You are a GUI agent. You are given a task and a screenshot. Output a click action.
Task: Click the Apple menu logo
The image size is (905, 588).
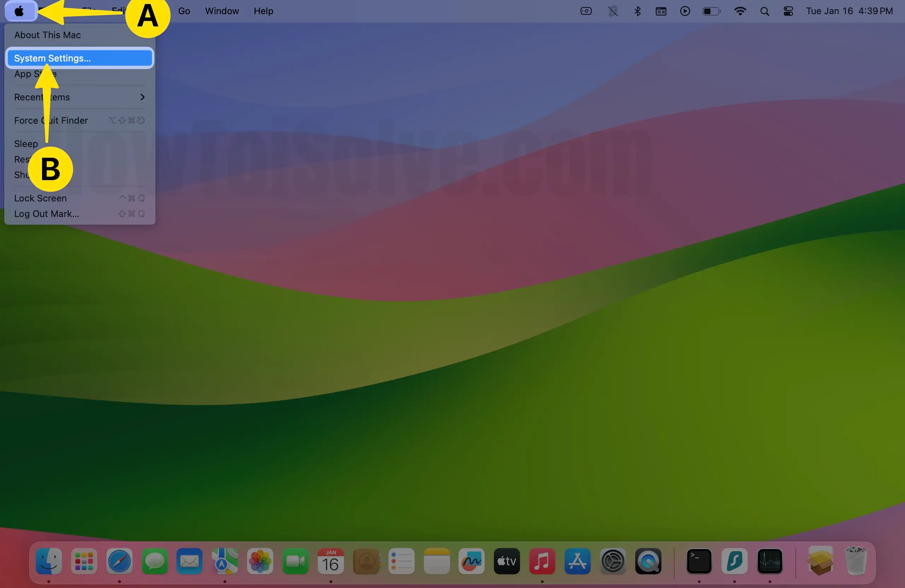point(19,11)
